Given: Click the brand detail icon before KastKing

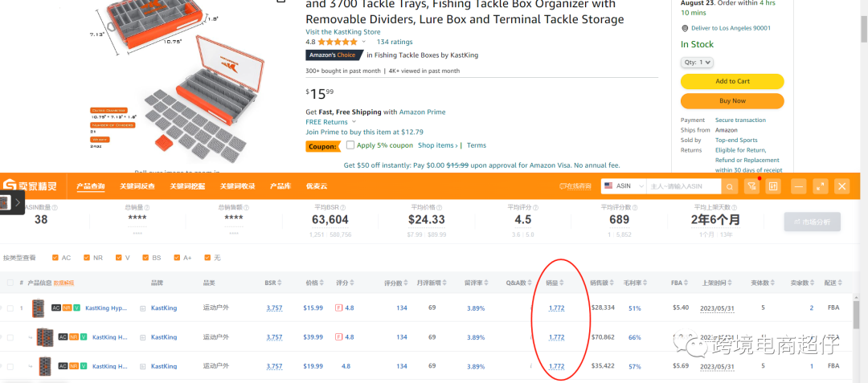Looking at the screenshot, I should point(143,308).
